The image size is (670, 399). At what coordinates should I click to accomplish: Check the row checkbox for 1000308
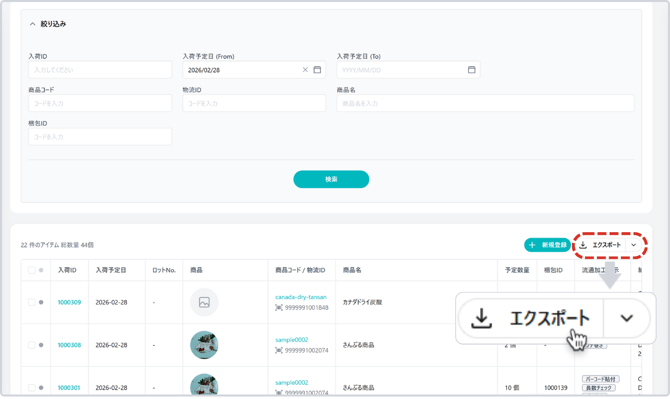(32, 345)
